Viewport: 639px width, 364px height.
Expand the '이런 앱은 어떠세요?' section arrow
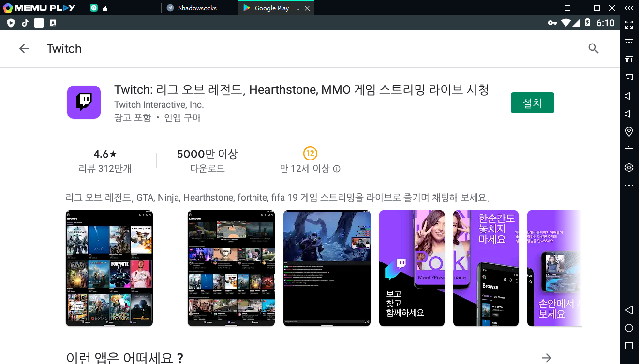point(547,358)
